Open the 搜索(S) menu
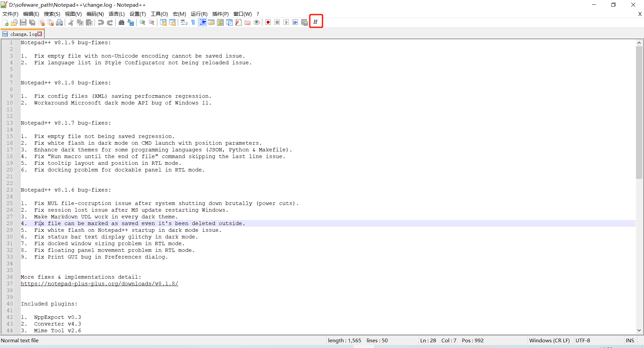The height and width of the screenshot is (348, 644). coord(52,14)
